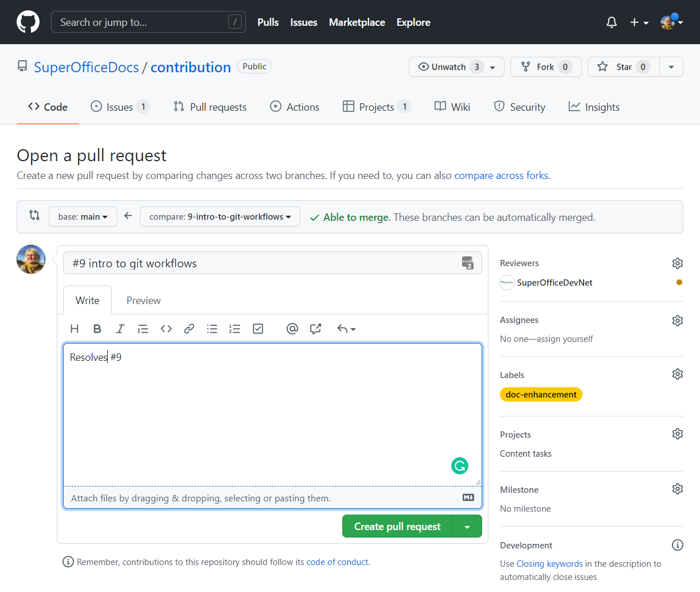Viewport: 700px width, 592px height.
Task: Edit Labels with gear icon
Action: tap(678, 374)
